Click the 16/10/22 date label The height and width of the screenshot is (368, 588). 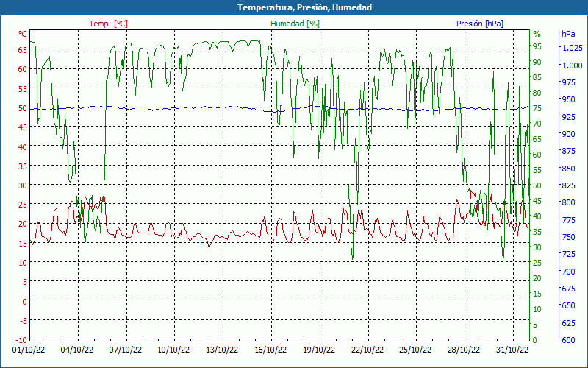[270, 350]
